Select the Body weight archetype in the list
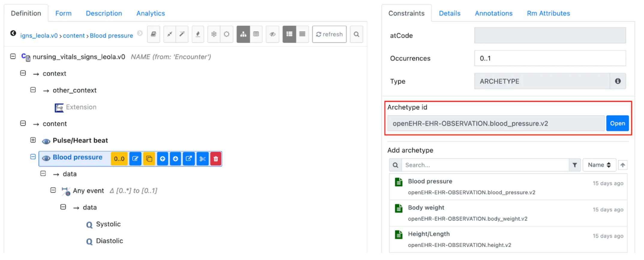Image resolution: width=644 pixels, height=260 pixels. (508, 213)
